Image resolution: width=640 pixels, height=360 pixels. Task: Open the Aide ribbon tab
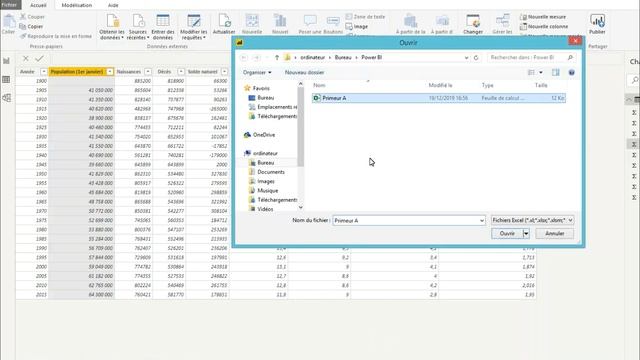113,5
